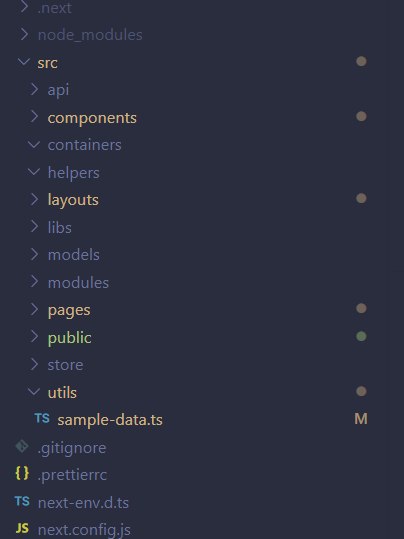Expand the components folder arrow
The image size is (404, 539).
(34, 117)
